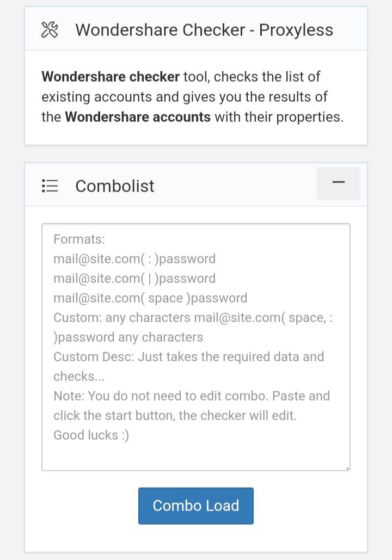This screenshot has width=392, height=560.
Task: Collapse the Combolist panel with minus button
Action: [x=338, y=183]
